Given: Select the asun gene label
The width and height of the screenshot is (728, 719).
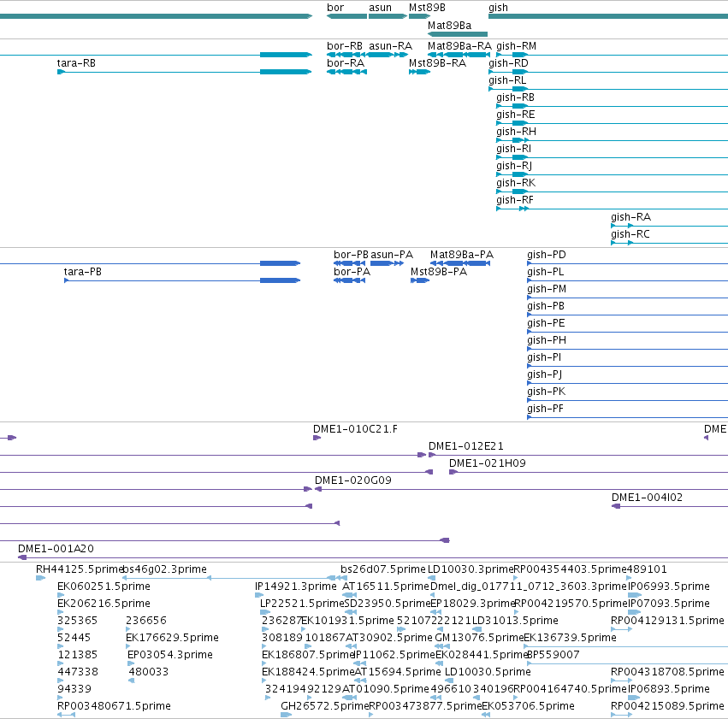Looking at the screenshot, I should point(380,8).
